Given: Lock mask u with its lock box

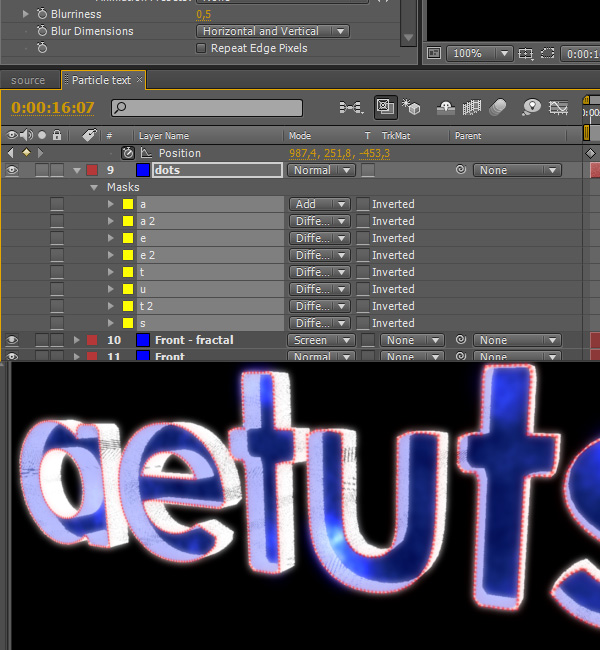Looking at the screenshot, I should click(x=57, y=289).
